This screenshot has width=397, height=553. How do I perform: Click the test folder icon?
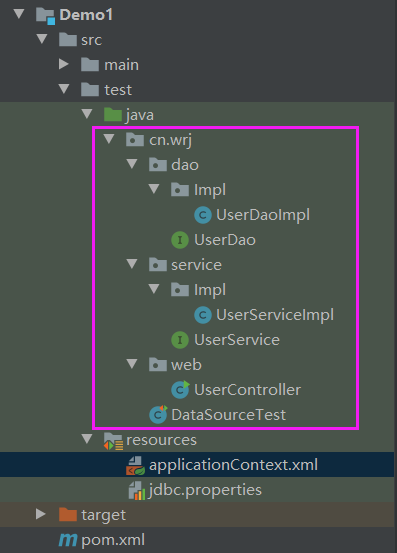click(x=90, y=90)
